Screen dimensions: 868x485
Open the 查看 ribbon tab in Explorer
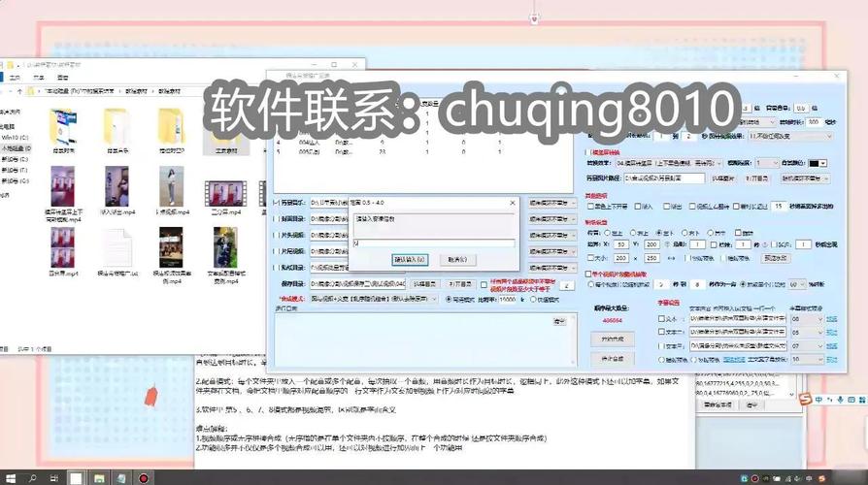point(62,78)
